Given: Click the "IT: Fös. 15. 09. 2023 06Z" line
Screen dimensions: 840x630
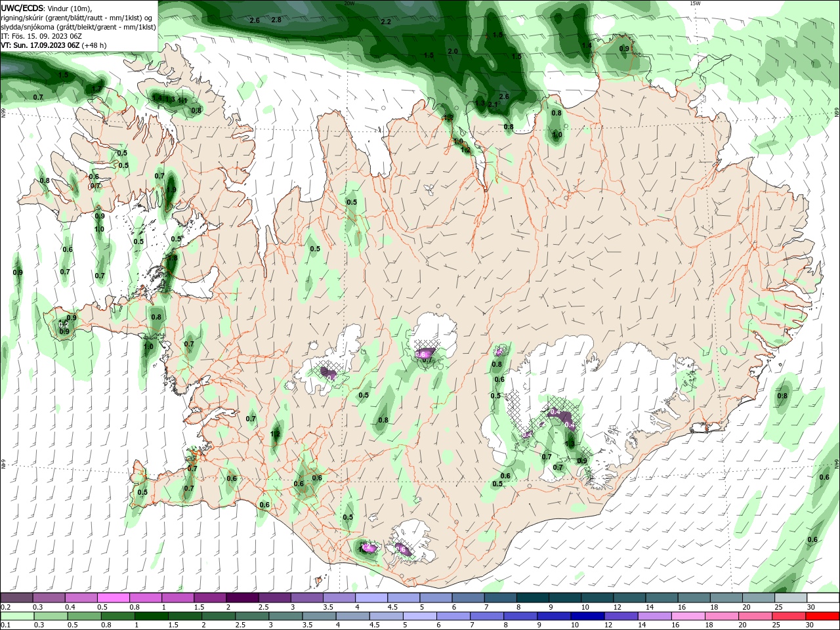Looking at the screenshot, I should tap(41, 36).
